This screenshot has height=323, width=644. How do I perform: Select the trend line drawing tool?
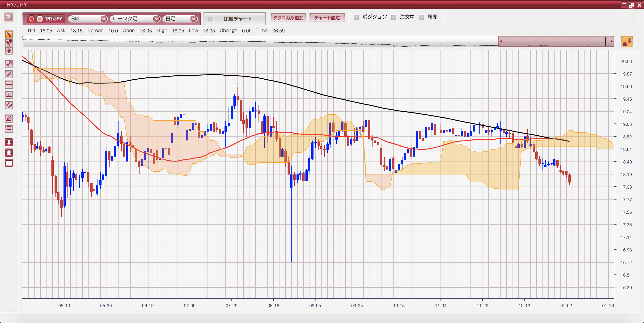point(9,74)
